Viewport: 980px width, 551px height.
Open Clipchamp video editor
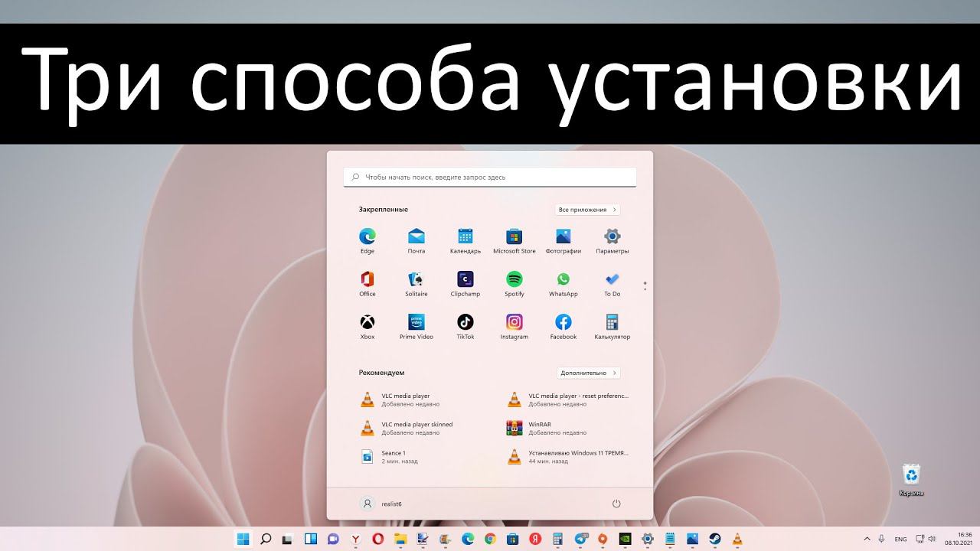pyautogui.click(x=465, y=284)
